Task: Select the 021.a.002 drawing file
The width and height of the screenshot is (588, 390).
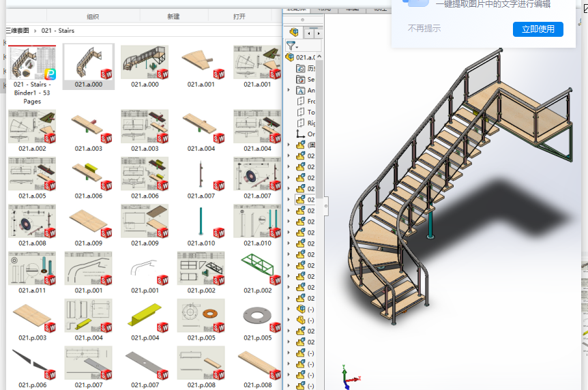Action: 32,130
